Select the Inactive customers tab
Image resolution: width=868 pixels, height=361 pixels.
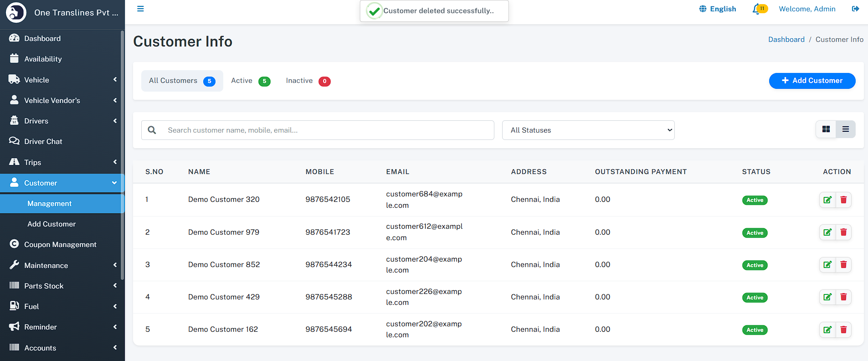tap(308, 81)
